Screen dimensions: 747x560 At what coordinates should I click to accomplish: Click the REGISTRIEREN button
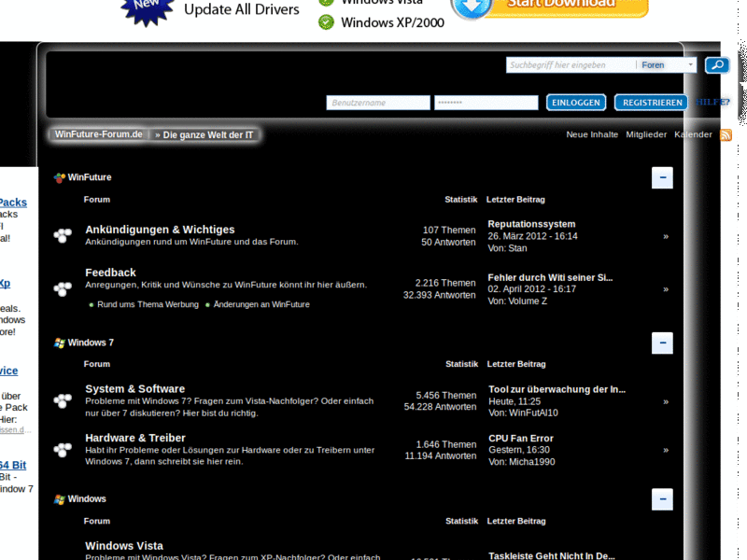tap(652, 103)
